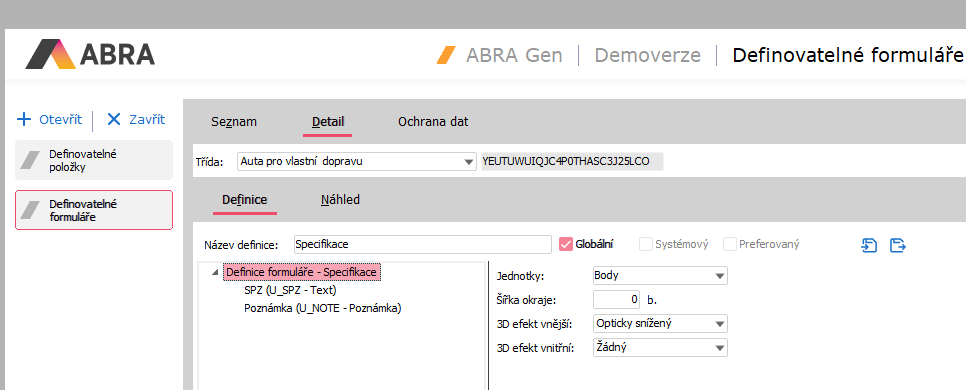Collapse the Definice formuláře tree node
This screenshot has height=390, width=966.
(214, 272)
